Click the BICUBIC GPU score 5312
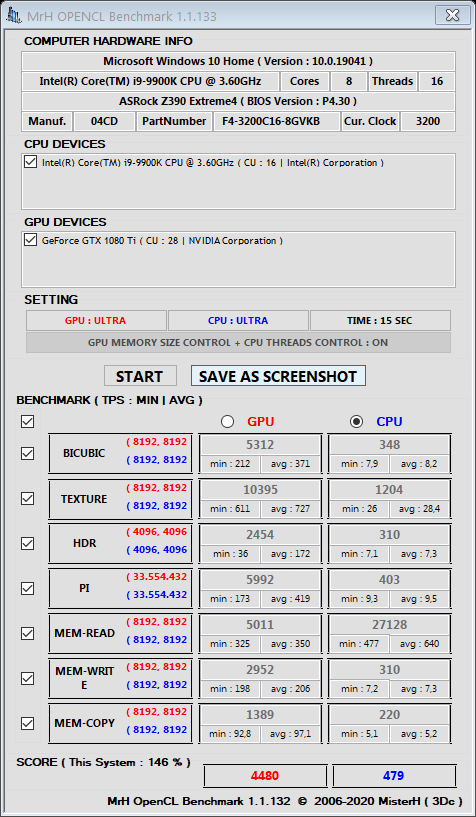 259,444
